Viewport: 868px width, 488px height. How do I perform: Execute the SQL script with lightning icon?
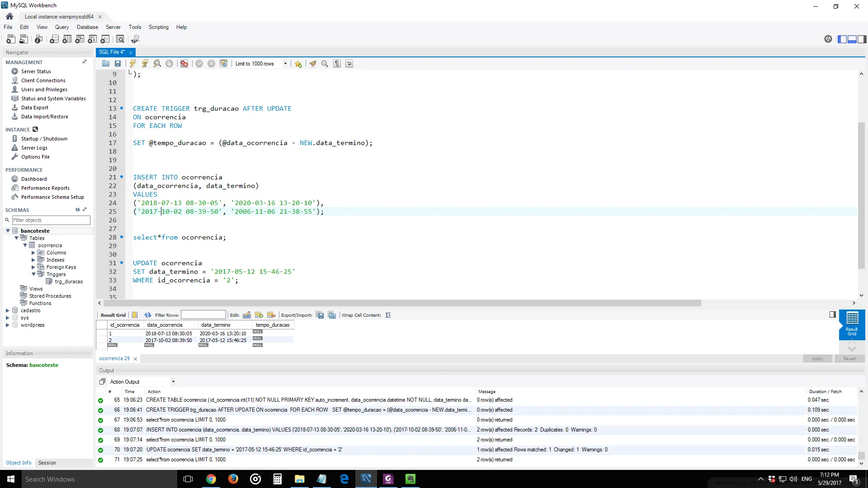133,64
